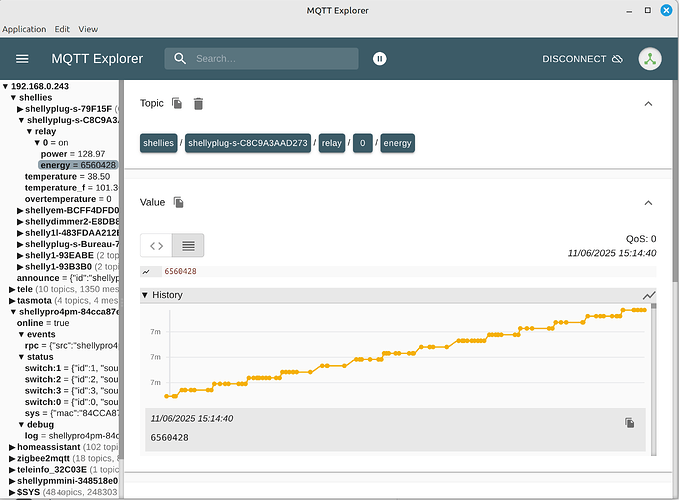Delete the topic with trash icon

(198, 103)
